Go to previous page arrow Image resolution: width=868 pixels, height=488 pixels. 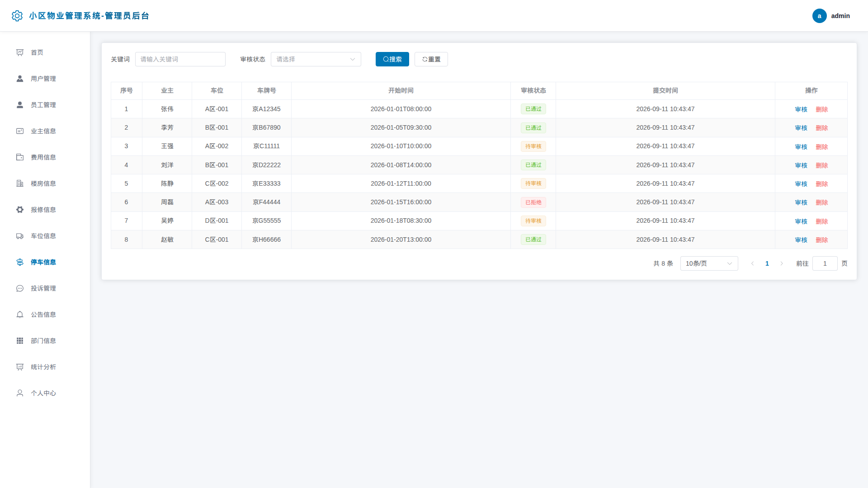pos(752,263)
